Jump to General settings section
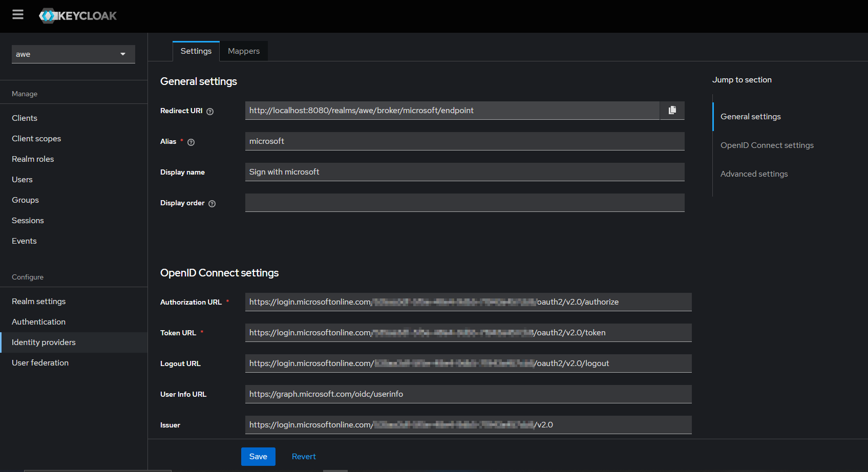Viewport: 868px width, 472px height. coord(751,117)
